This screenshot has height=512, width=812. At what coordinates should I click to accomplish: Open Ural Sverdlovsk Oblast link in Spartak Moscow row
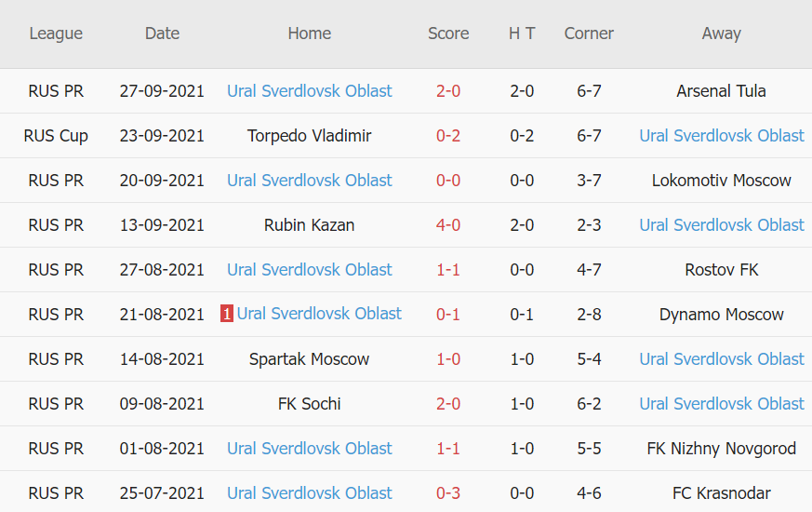pos(722,359)
